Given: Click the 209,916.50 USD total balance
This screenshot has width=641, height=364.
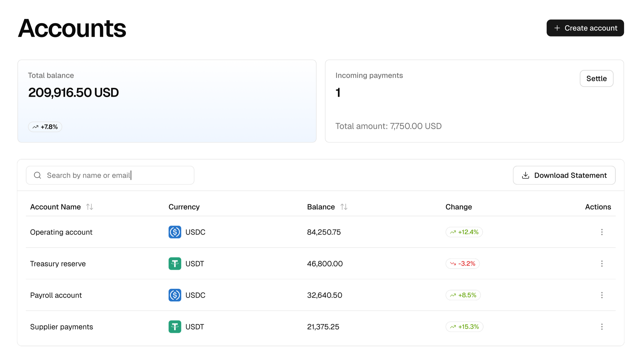Looking at the screenshot, I should coord(73,93).
